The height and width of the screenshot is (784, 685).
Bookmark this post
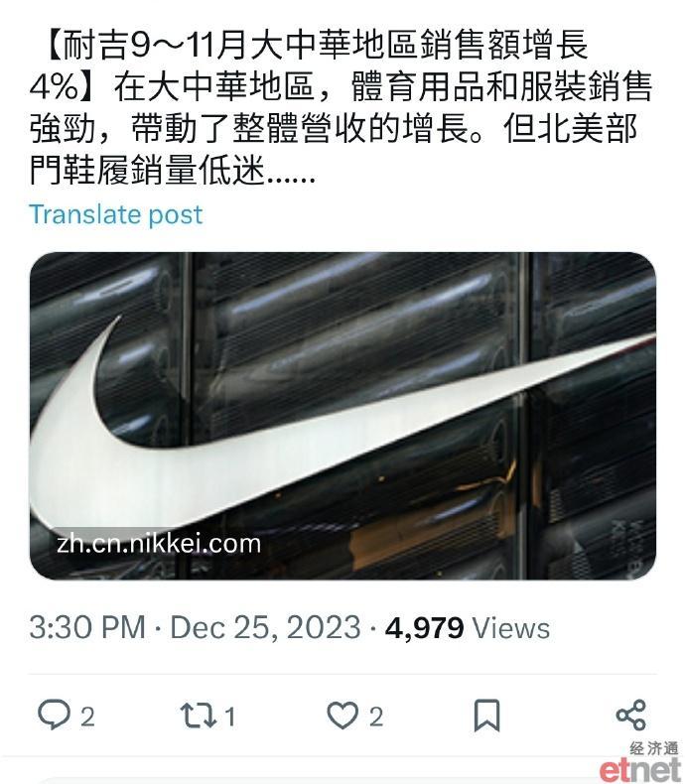point(486,716)
